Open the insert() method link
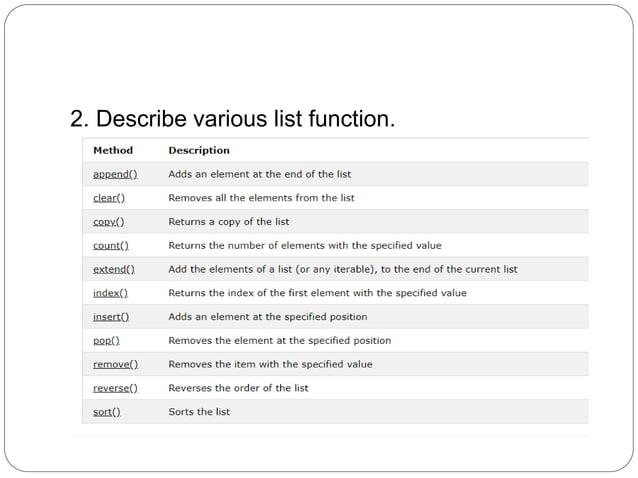Image resolution: width=638 pixels, height=478 pixels. [x=111, y=316]
